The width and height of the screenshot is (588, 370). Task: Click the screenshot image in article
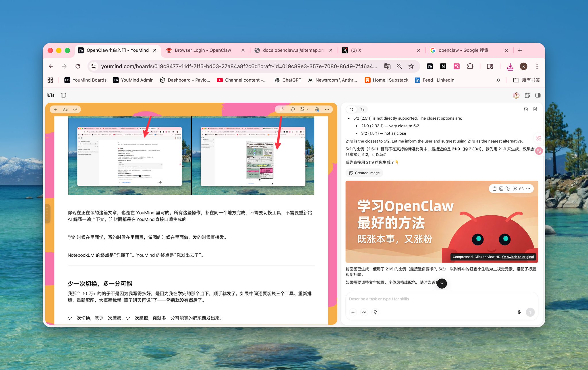191,156
